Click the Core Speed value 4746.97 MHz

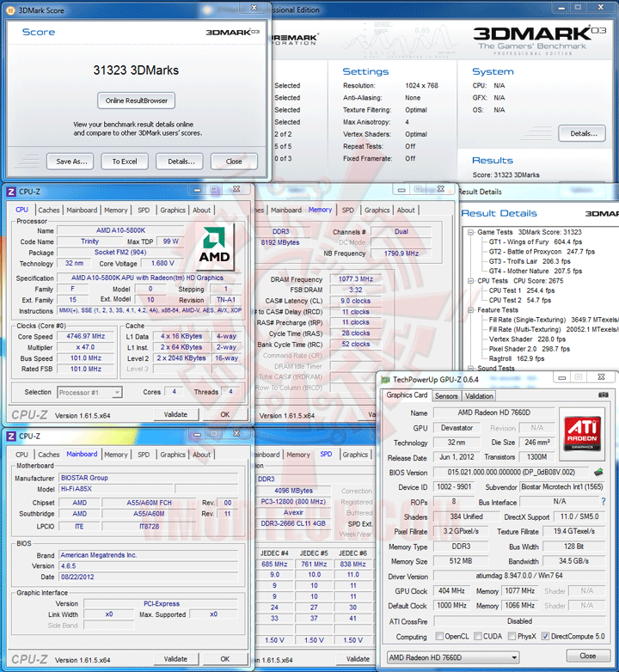[x=86, y=336]
